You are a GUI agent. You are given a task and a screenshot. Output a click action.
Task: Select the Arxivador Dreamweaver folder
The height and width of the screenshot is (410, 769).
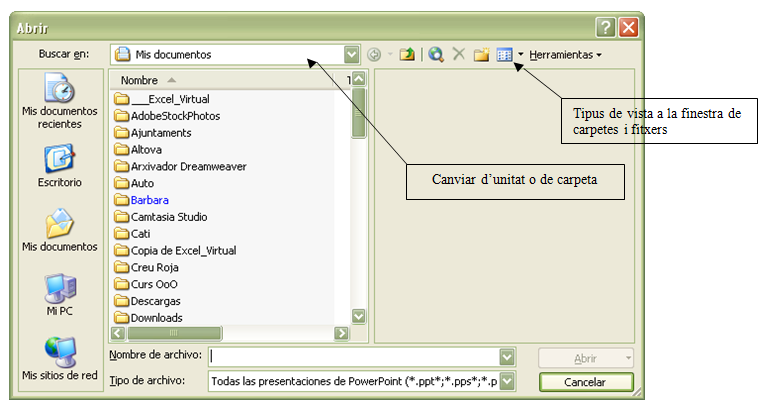pos(180,167)
